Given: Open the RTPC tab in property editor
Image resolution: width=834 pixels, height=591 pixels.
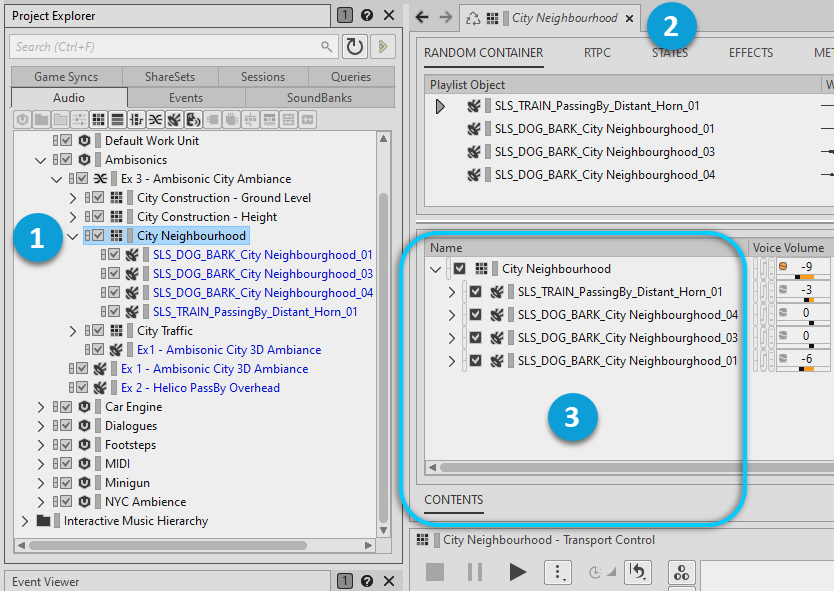Looking at the screenshot, I should [597, 53].
